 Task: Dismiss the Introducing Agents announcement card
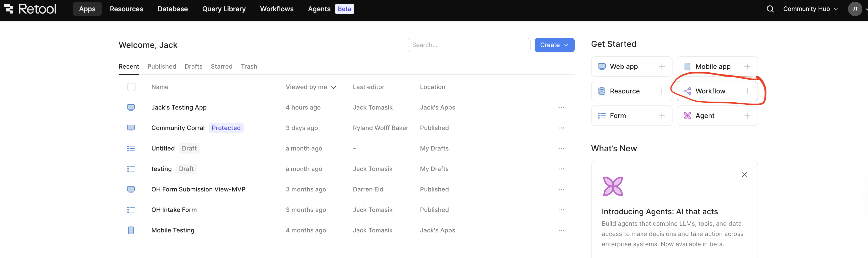click(x=744, y=175)
